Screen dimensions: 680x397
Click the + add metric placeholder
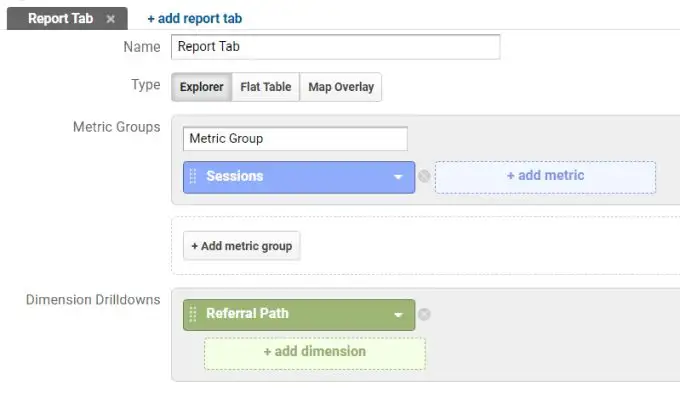click(545, 177)
